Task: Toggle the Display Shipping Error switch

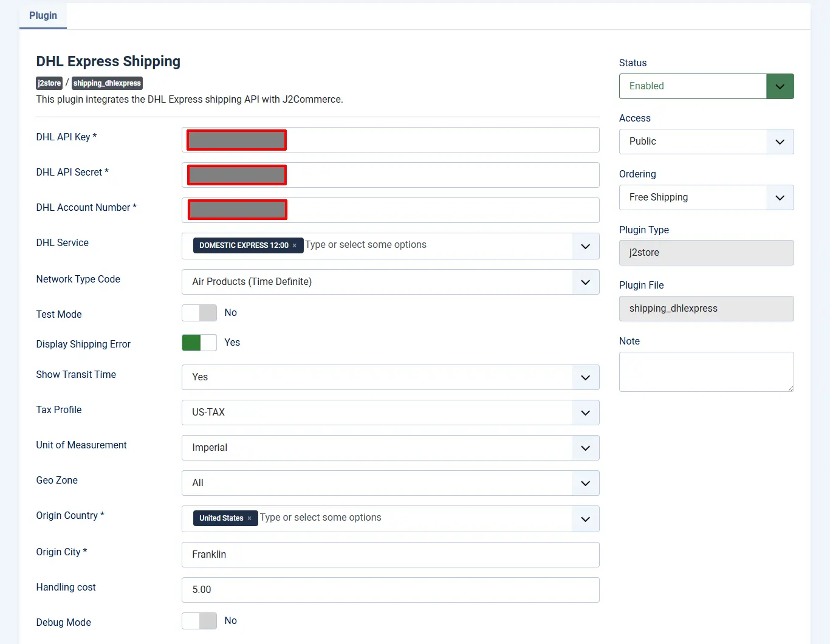Action: pos(199,343)
